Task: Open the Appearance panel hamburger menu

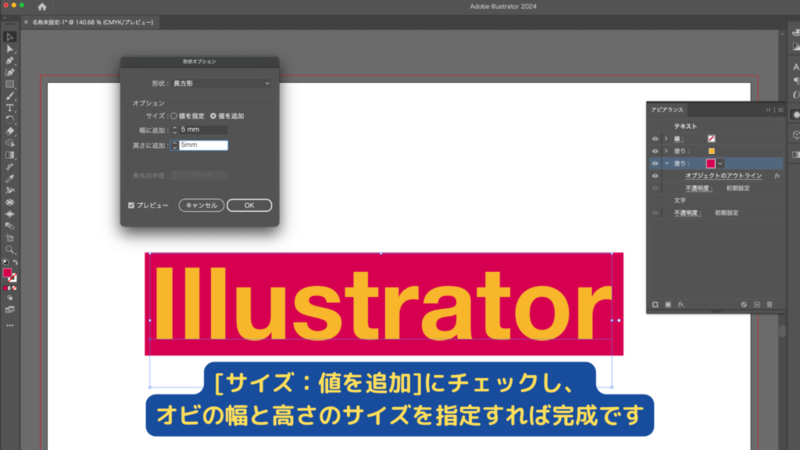Action: (x=781, y=110)
